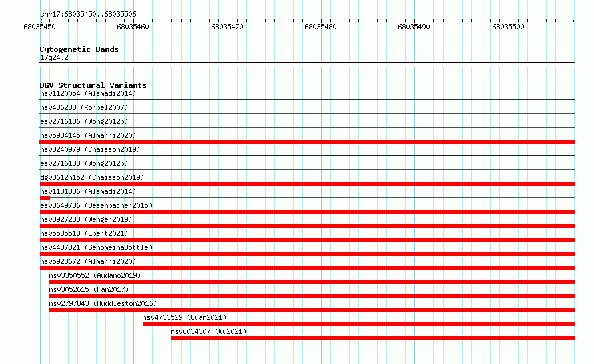
Task: Click nsv5585513 (Ebert2021) variant label
Action: pyautogui.click(x=84, y=233)
